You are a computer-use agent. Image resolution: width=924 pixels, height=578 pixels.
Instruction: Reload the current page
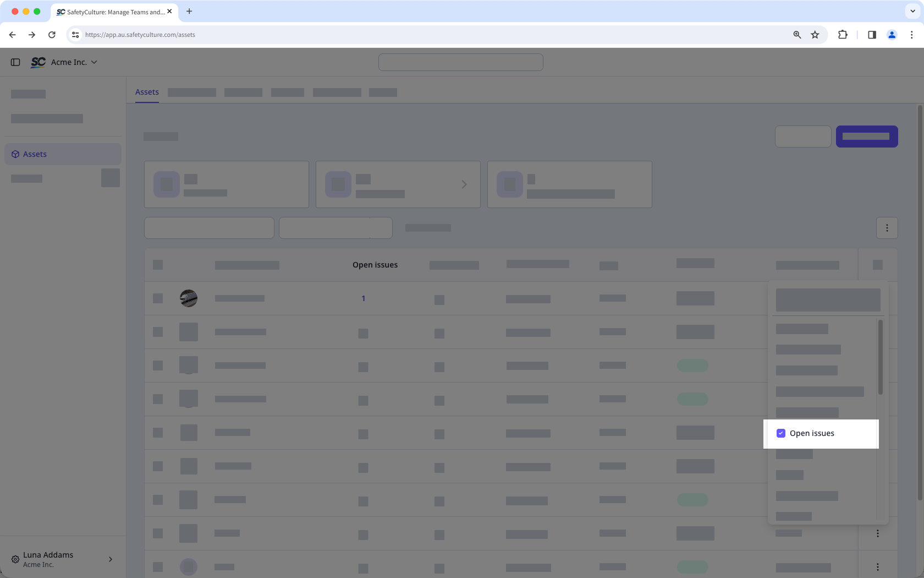[52, 35]
